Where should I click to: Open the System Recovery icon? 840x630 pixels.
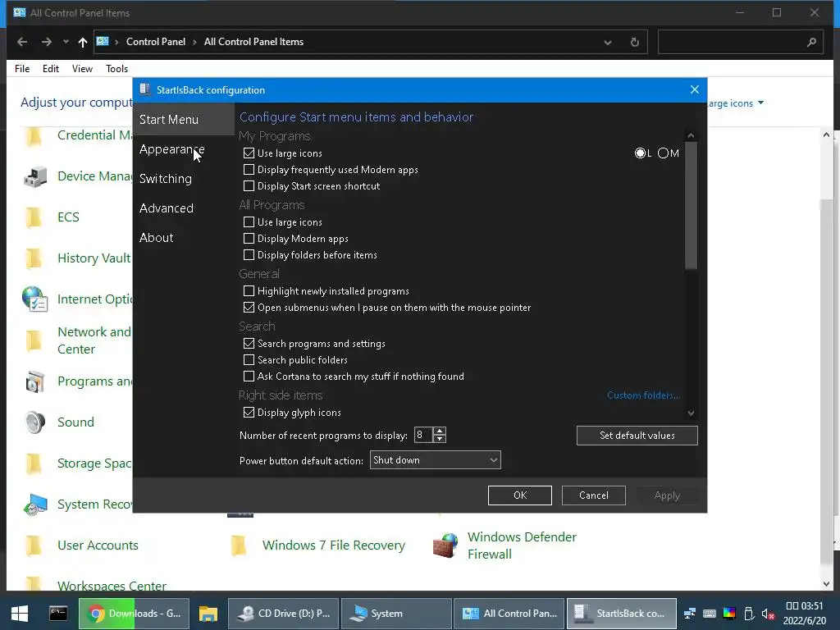[34, 504]
